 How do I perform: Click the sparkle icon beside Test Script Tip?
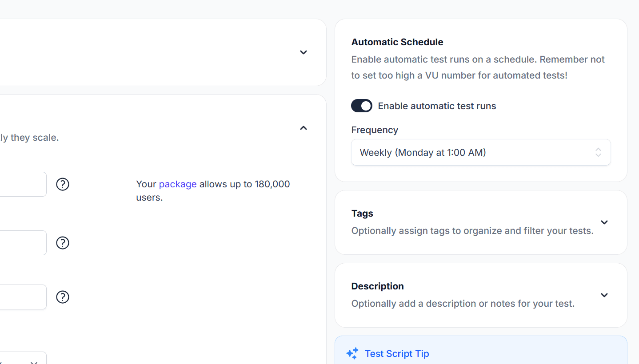pyautogui.click(x=352, y=353)
